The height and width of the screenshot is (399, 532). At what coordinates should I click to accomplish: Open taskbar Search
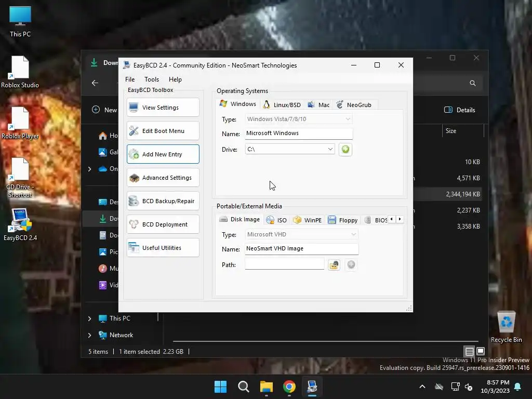click(x=243, y=387)
